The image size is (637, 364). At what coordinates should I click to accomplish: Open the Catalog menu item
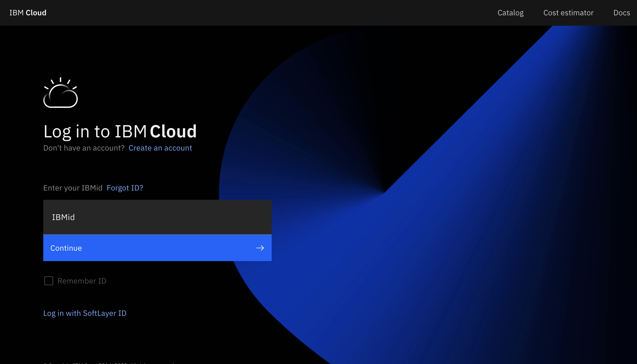coord(510,13)
